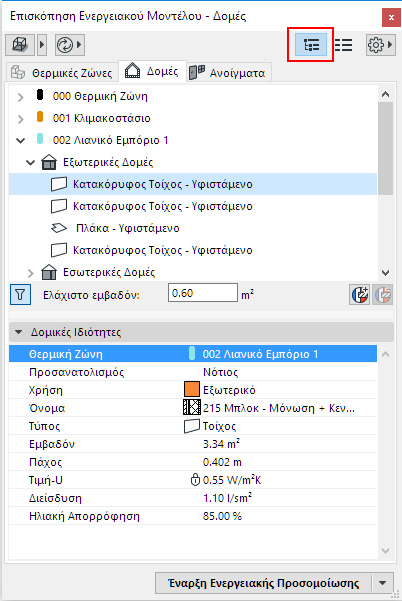Click Πάχος value 0.402 m
402x601 pixels.
pos(222,462)
